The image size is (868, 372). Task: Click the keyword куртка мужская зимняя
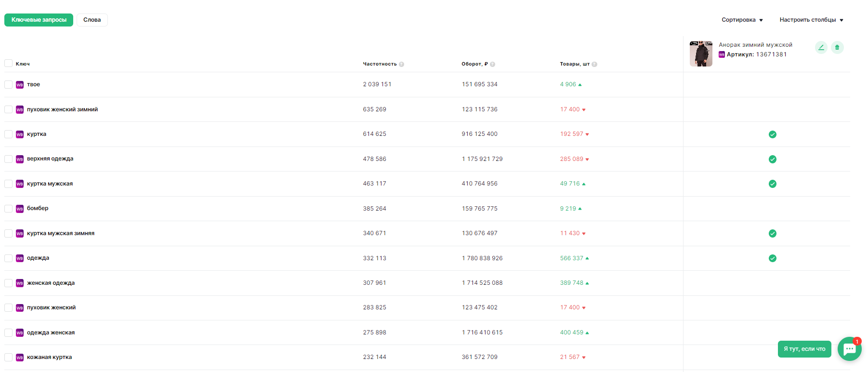pos(61,233)
